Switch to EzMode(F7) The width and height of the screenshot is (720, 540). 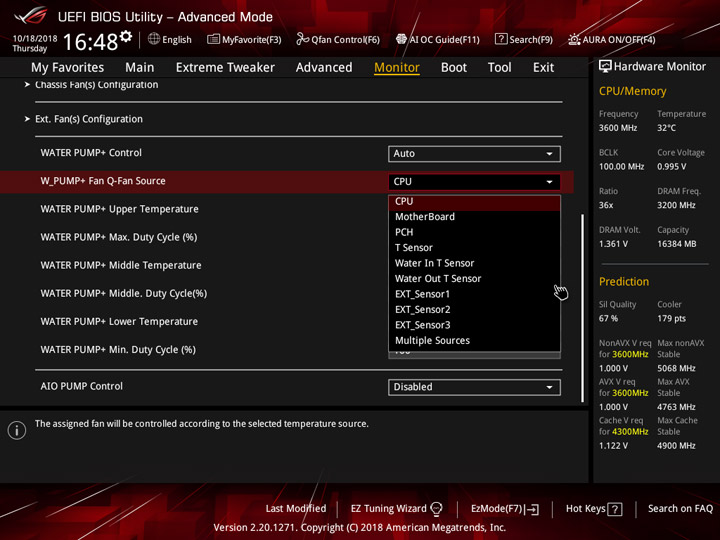point(505,509)
